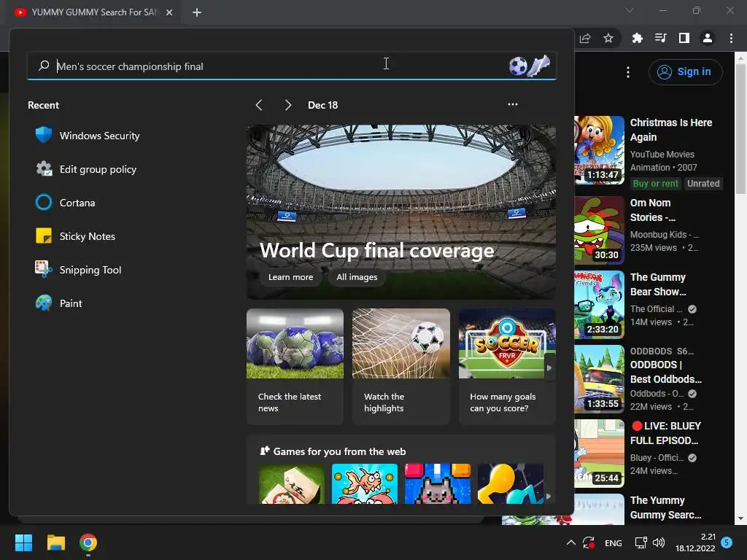Open the Mahjong game thumbnail
This screenshot has width=747, height=560.
[292, 484]
